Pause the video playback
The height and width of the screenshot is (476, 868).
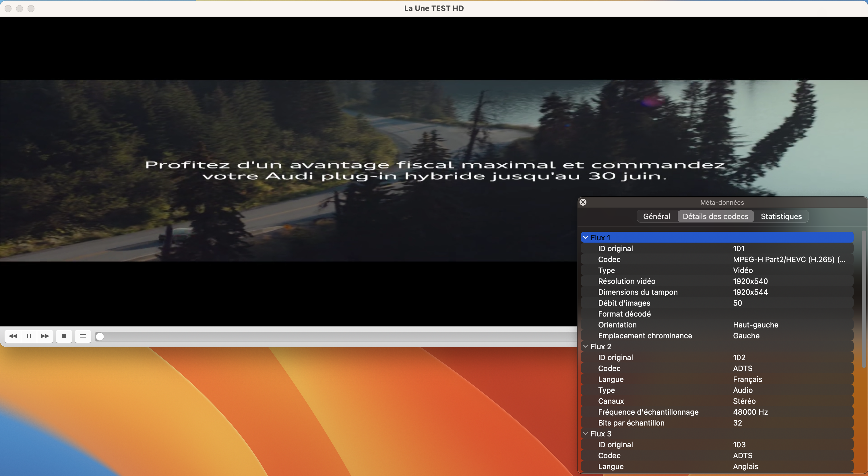click(x=29, y=336)
